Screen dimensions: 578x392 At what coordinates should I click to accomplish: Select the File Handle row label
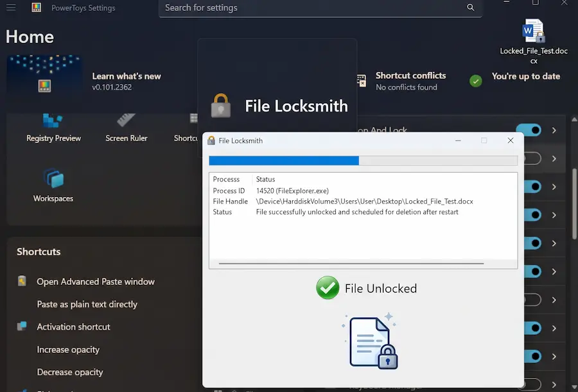230,201
